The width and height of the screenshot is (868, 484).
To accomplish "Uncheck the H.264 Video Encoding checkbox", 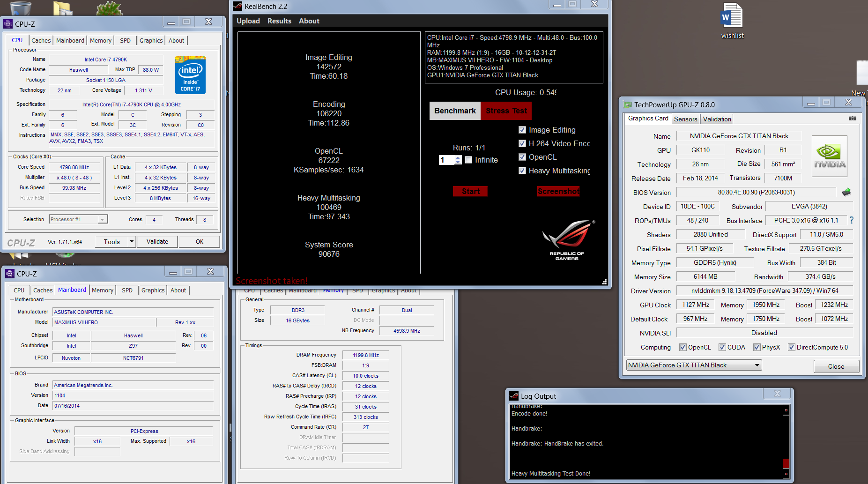I will [x=522, y=143].
